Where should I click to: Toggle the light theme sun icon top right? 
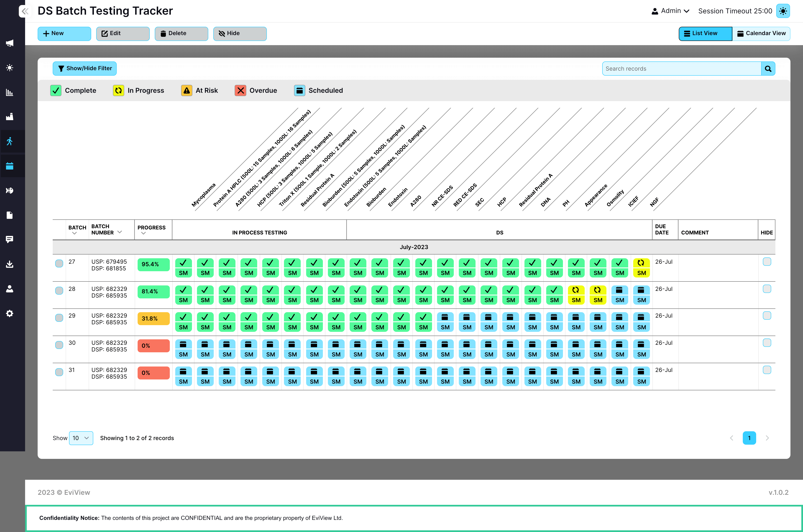pos(783,11)
